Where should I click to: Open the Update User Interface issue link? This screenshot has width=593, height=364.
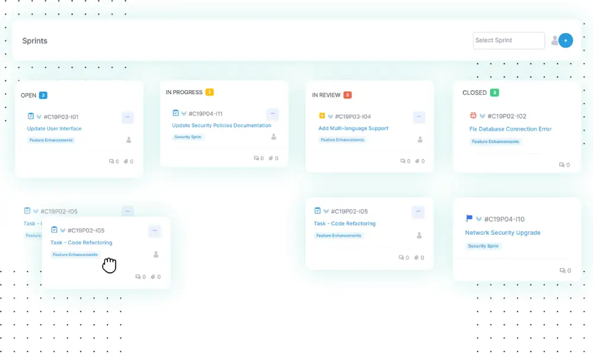pyautogui.click(x=55, y=129)
